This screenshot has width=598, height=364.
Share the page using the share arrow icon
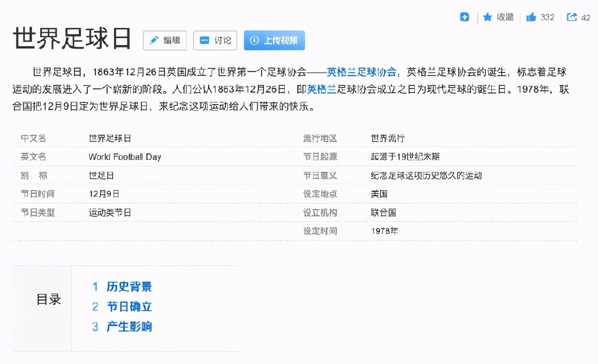point(573,17)
